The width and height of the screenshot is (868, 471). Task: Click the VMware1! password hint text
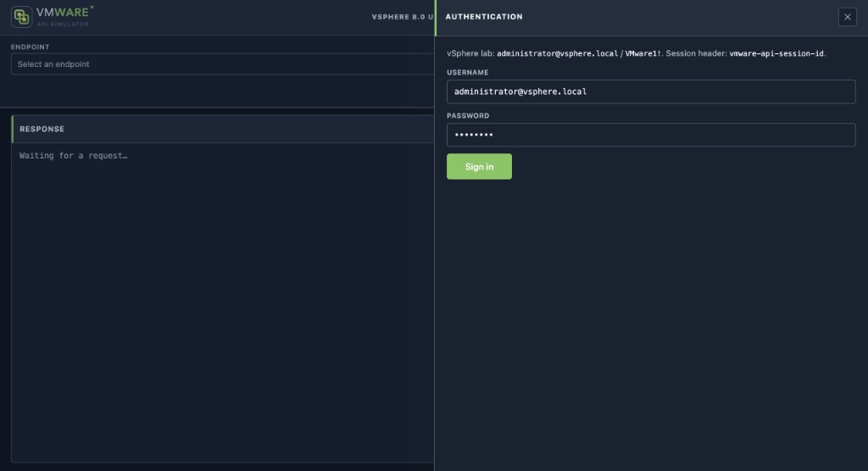pyautogui.click(x=643, y=53)
